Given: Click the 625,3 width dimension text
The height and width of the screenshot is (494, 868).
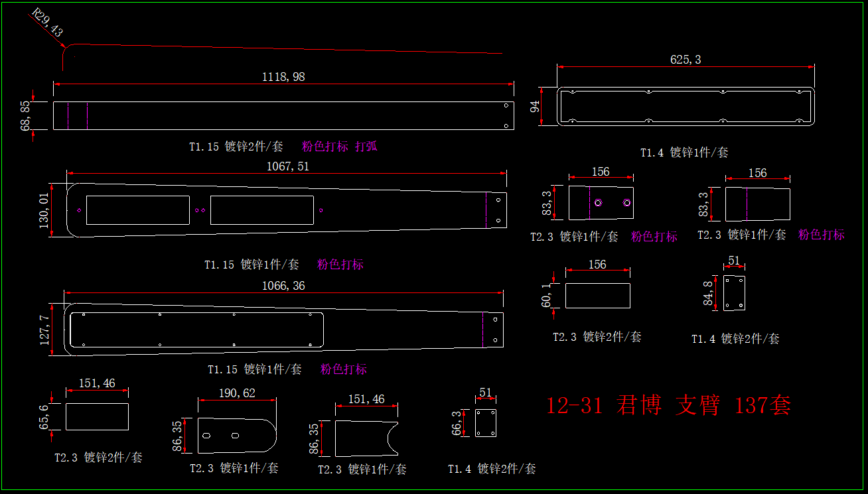Looking at the screenshot, I should click(686, 60).
